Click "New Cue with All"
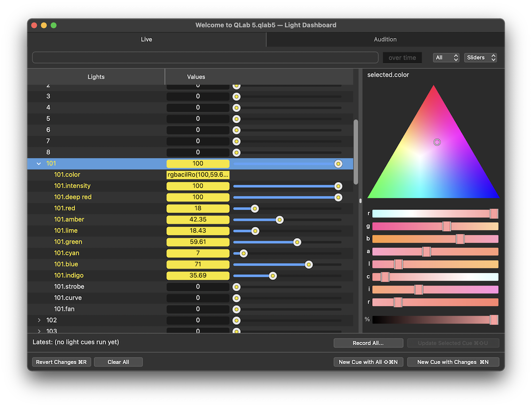This screenshot has height=407, width=532. coord(368,362)
